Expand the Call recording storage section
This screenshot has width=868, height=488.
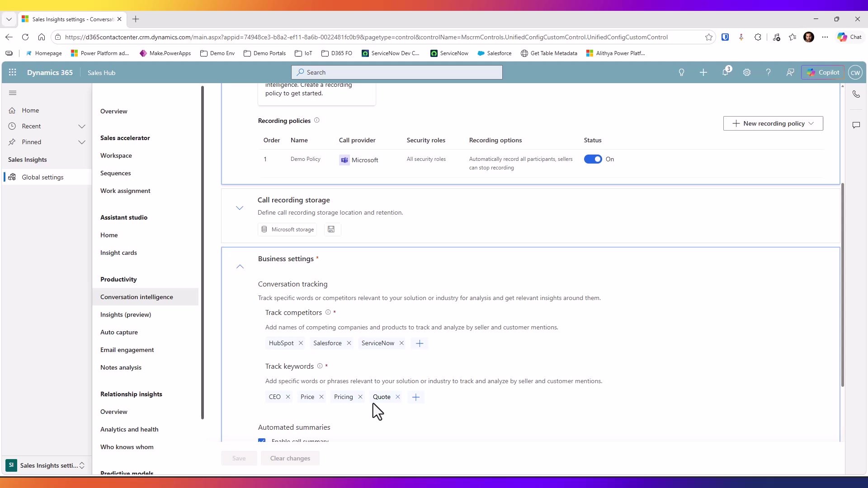(x=240, y=208)
